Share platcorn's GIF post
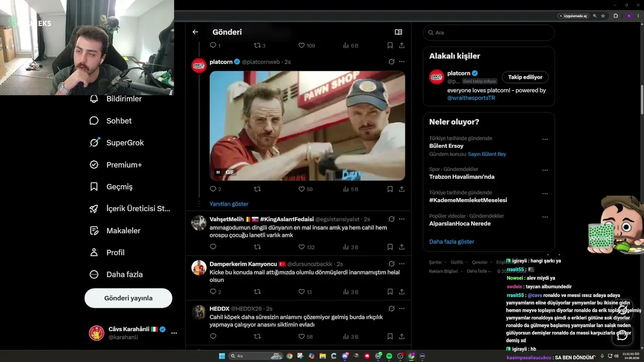The height and width of the screenshot is (362, 644). (401, 190)
